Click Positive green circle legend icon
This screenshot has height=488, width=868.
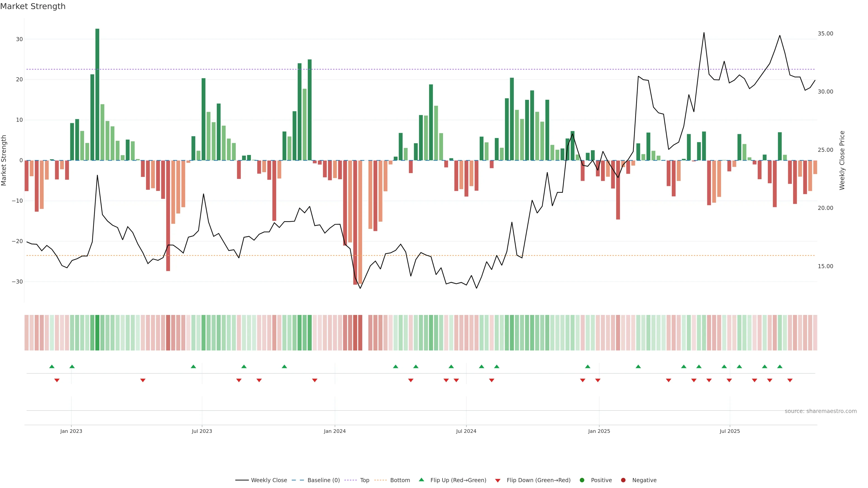[x=582, y=480]
